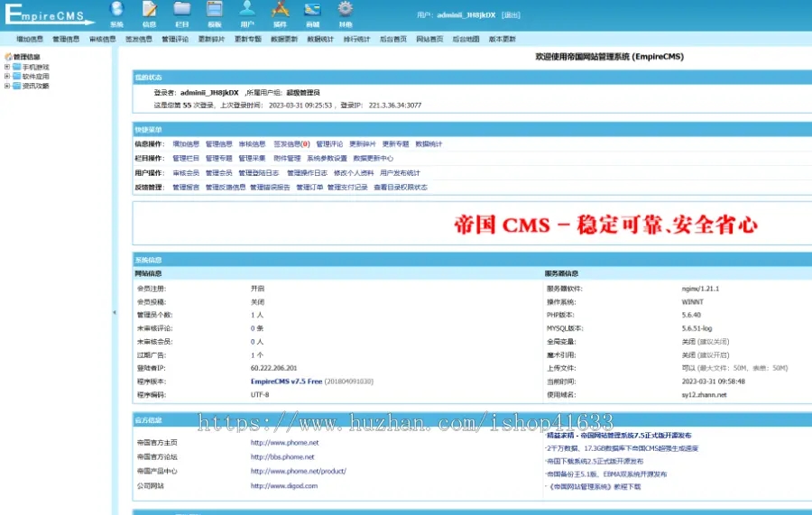The width and height of the screenshot is (812, 515).
Task: Visit the http://www.digod.com link
Action: point(284,486)
